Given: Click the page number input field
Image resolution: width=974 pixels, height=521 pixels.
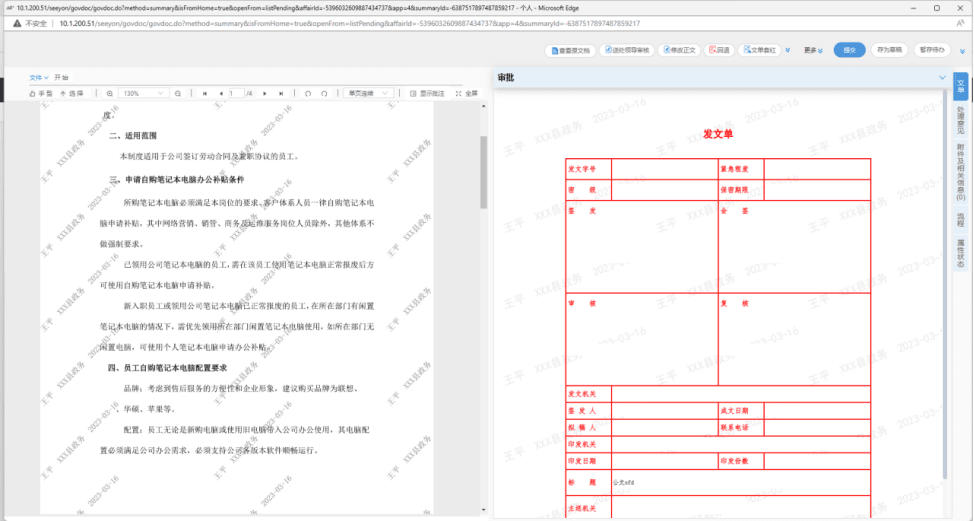Looking at the screenshot, I should pyautogui.click(x=235, y=93).
